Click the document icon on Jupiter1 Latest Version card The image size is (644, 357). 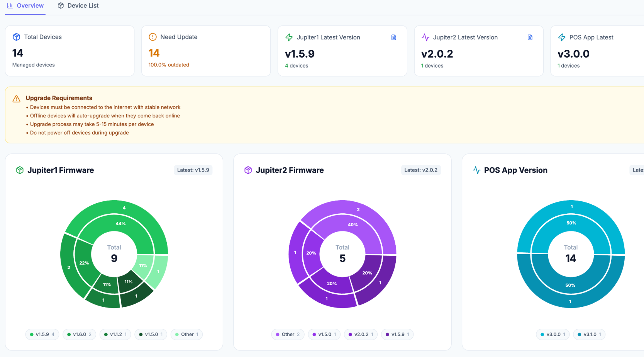point(393,37)
